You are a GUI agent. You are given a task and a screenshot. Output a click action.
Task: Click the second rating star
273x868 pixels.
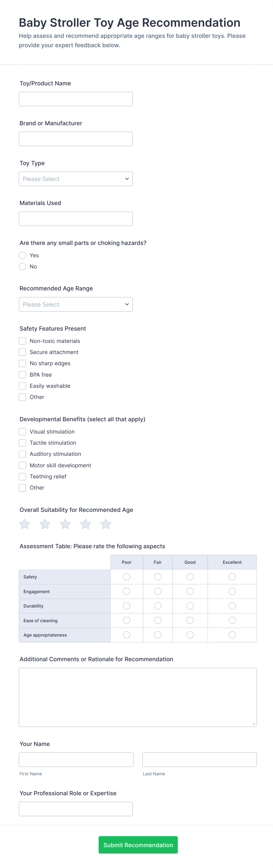pyautogui.click(x=45, y=524)
